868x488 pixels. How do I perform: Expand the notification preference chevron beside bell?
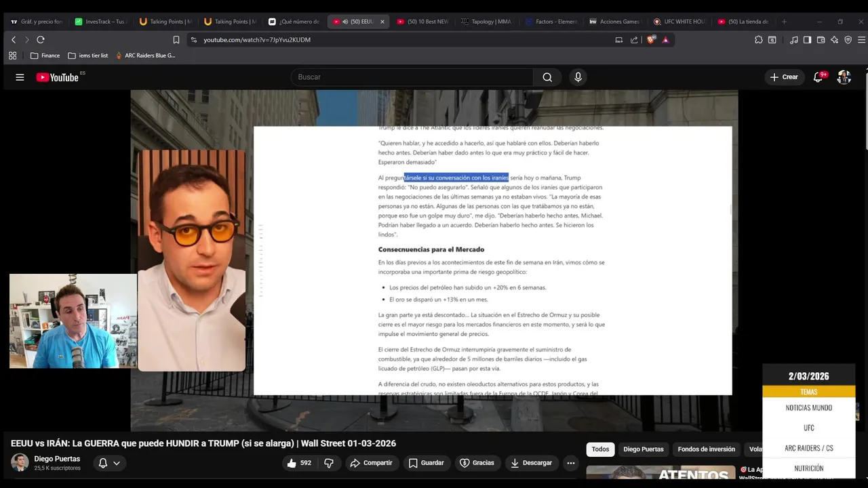coord(117,464)
